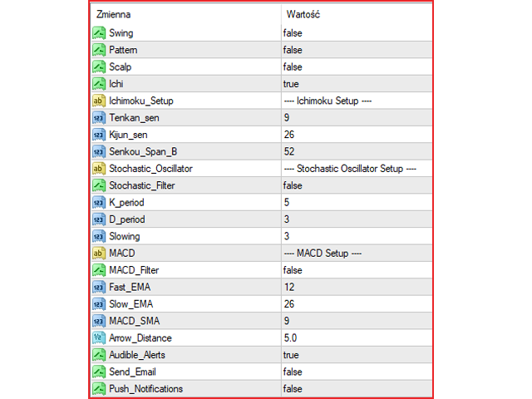The image size is (532, 399).
Task: Click the integer icon beside MACD_SMA
Action: (99, 321)
